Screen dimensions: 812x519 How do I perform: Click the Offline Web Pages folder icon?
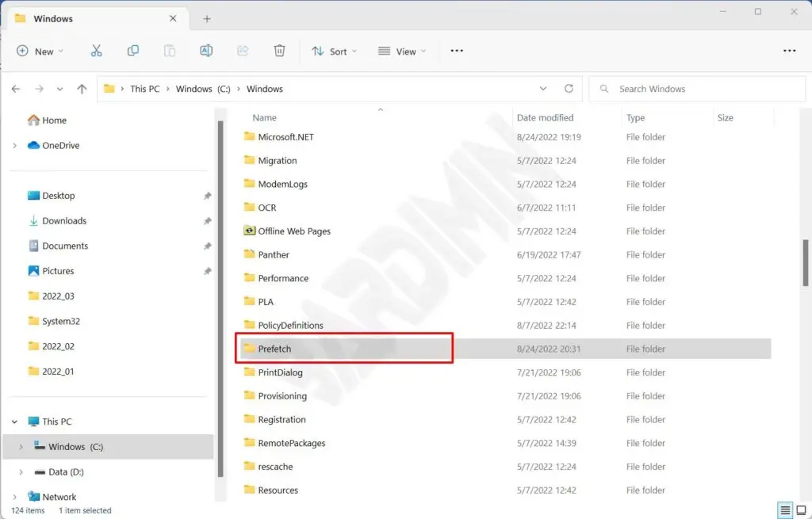pos(250,231)
